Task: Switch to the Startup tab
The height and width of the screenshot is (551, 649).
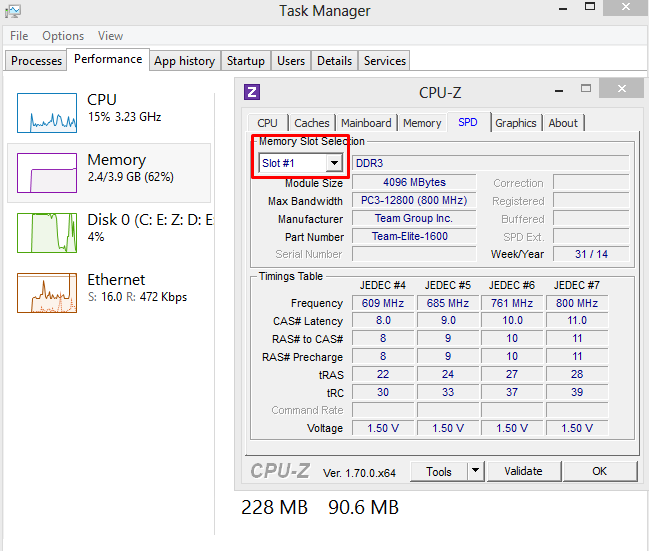Action: click(x=246, y=61)
